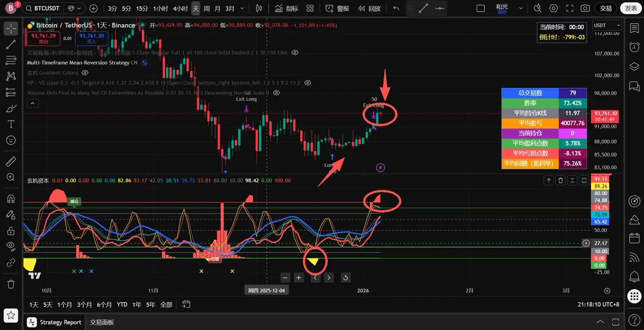Zoom out chart with minus button
This screenshot has width=644, height=330.
pos(285,278)
